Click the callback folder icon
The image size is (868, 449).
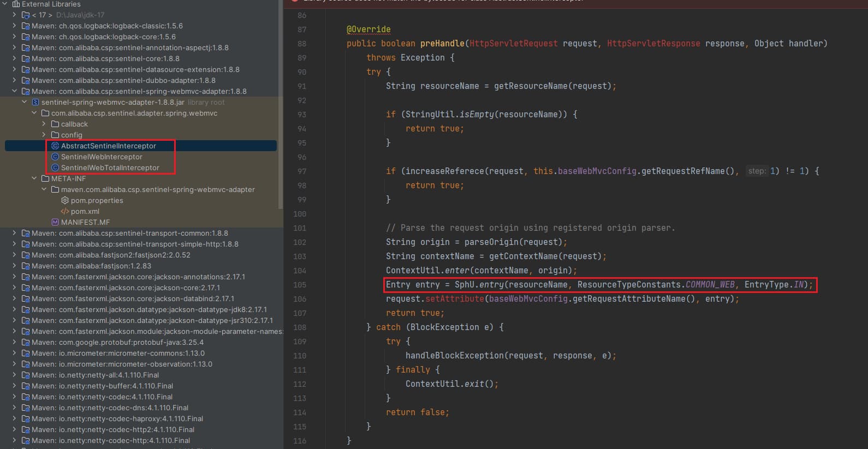pyautogui.click(x=55, y=124)
